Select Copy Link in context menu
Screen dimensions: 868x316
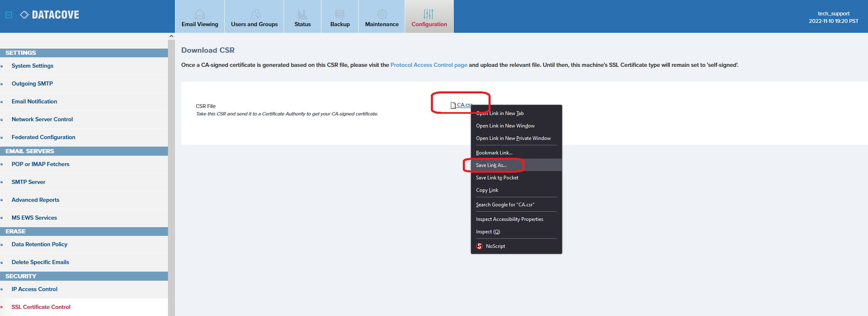click(487, 190)
